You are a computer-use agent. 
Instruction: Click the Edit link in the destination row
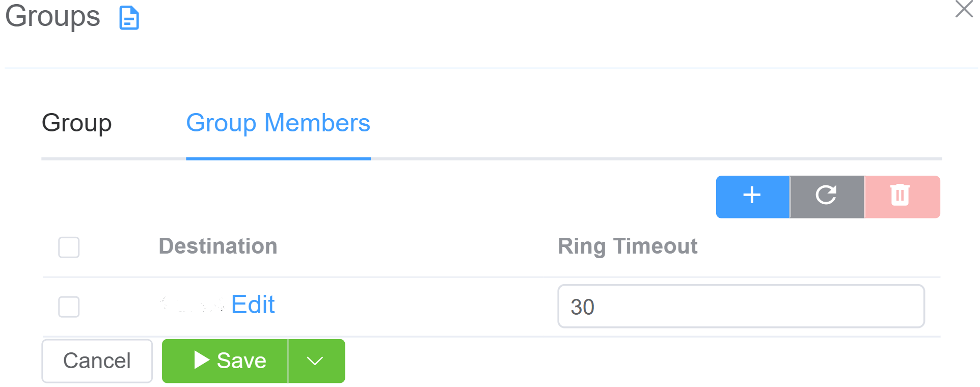pyautogui.click(x=253, y=305)
